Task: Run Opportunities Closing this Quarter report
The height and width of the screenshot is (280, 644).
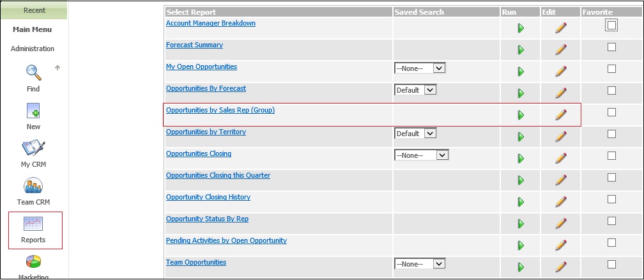Action: (521, 180)
